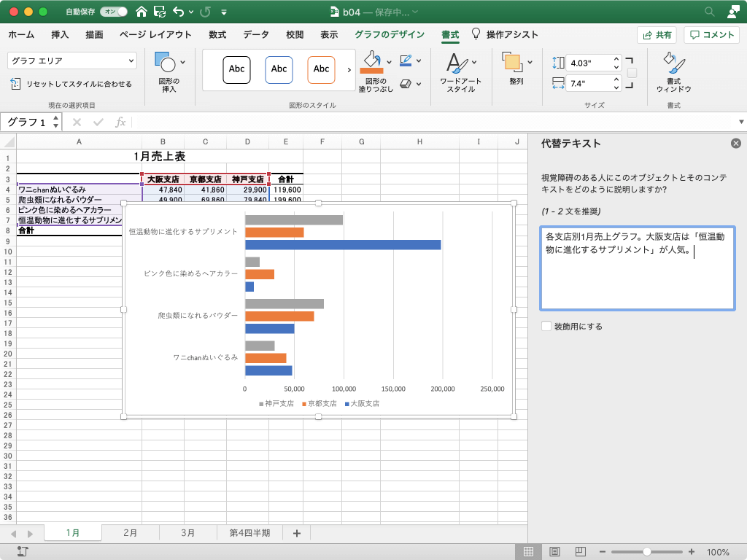Click zoom in plus button
The width and height of the screenshot is (747, 560).
(x=692, y=551)
